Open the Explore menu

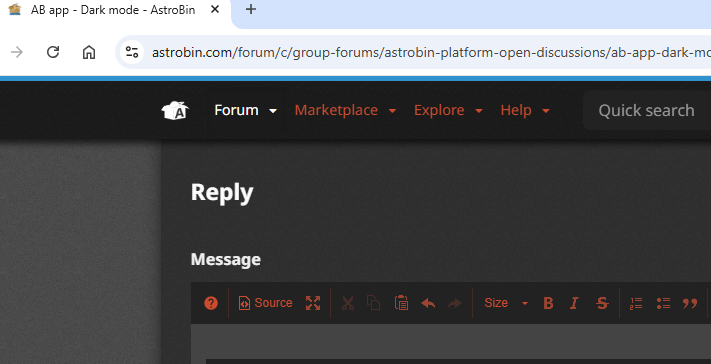448,110
